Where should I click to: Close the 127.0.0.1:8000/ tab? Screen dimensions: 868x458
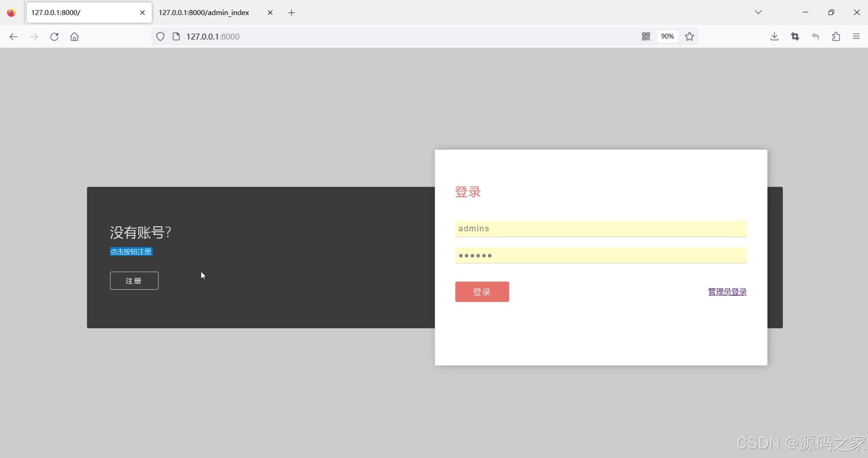pyautogui.click(x=142, y=13)
